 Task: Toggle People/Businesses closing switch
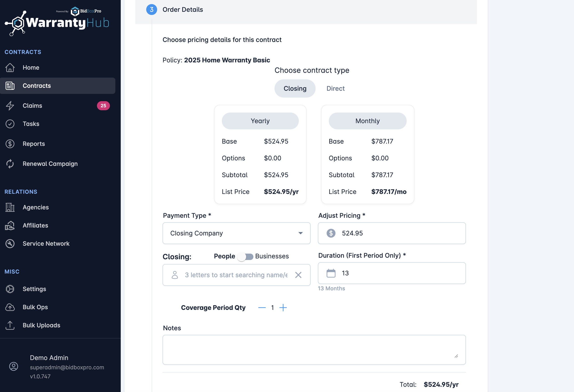point(245,257)
